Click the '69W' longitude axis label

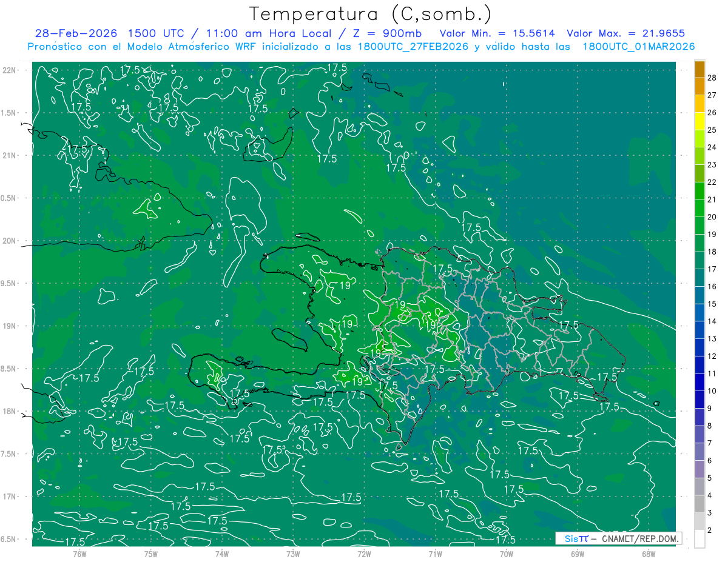[577, 554]
